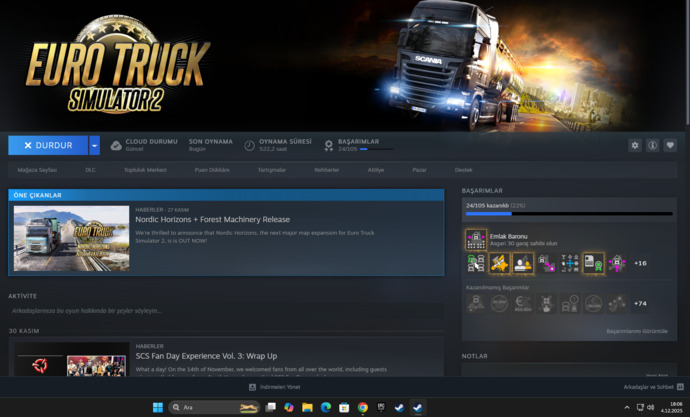Open 'Başarımlarımı Görüntüle' link
The image size is (690, 417).
click(x=637, y=331)
